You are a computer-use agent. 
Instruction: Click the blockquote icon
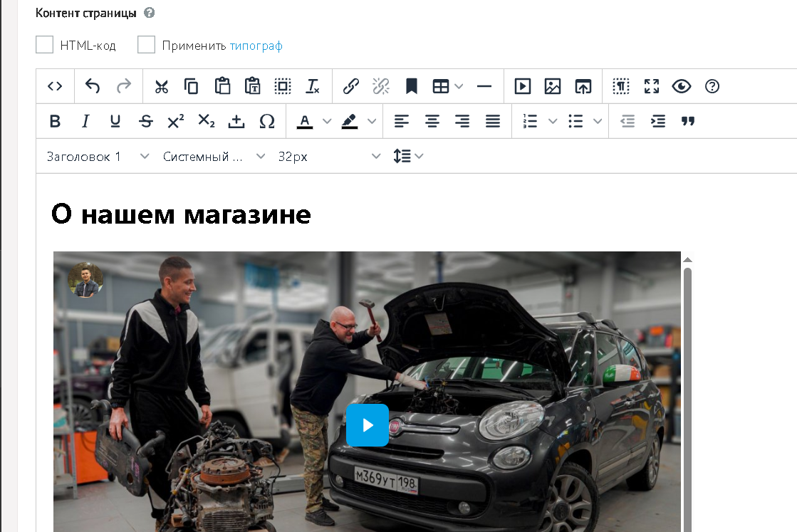pos(688,121)
